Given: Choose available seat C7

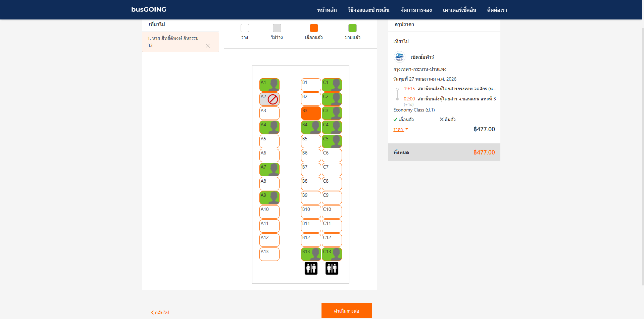Looking at the screenshot, I should (x=332, y=170).
